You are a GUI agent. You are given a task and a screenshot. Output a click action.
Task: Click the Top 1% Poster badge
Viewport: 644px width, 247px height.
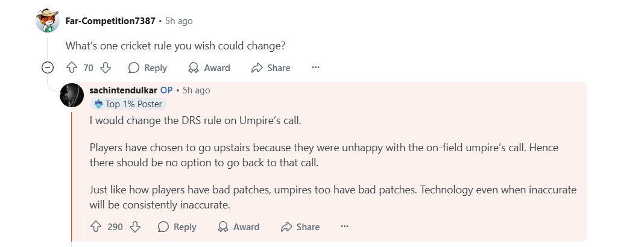click(x=128, y=104)
